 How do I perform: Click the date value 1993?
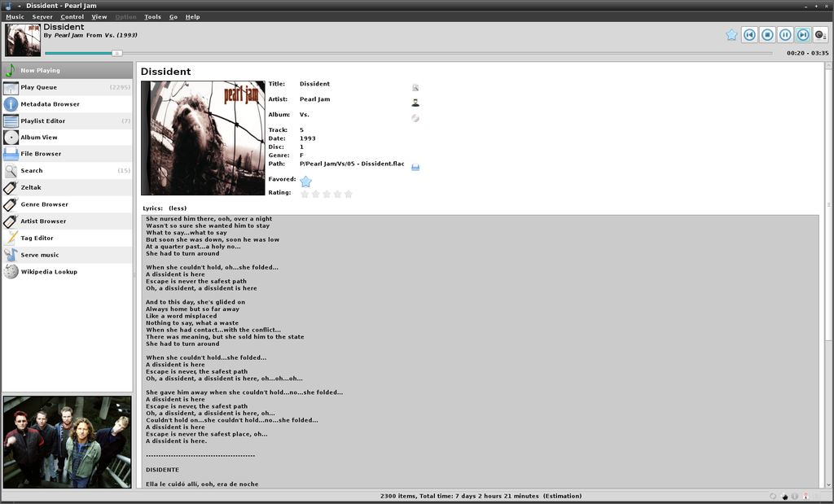(x=307, y=138)
